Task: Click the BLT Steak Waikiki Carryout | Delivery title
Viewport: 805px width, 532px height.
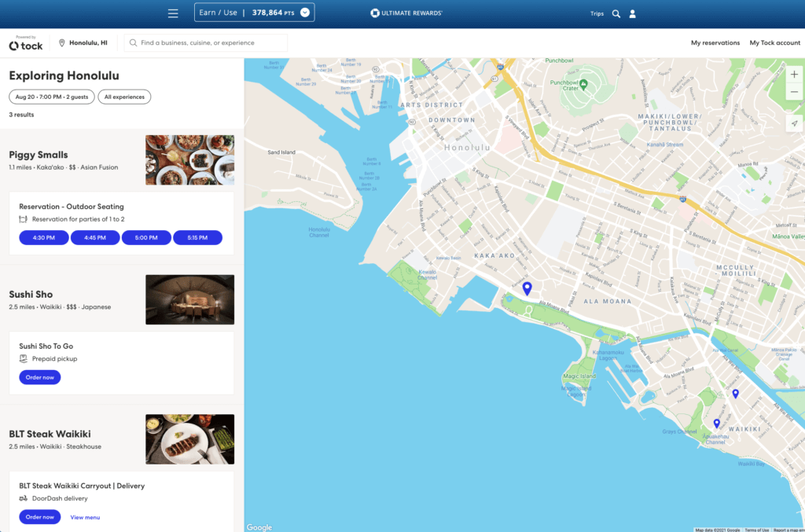Action: (82, 486)
